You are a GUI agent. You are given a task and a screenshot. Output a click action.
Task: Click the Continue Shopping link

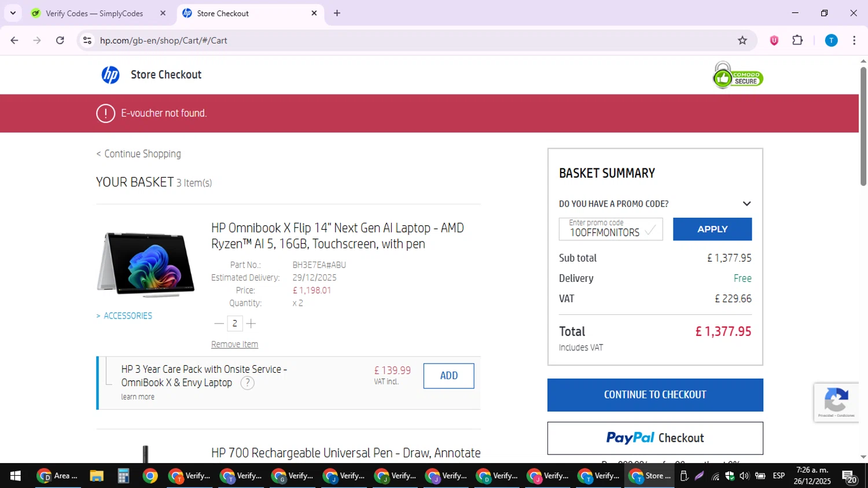139,154
